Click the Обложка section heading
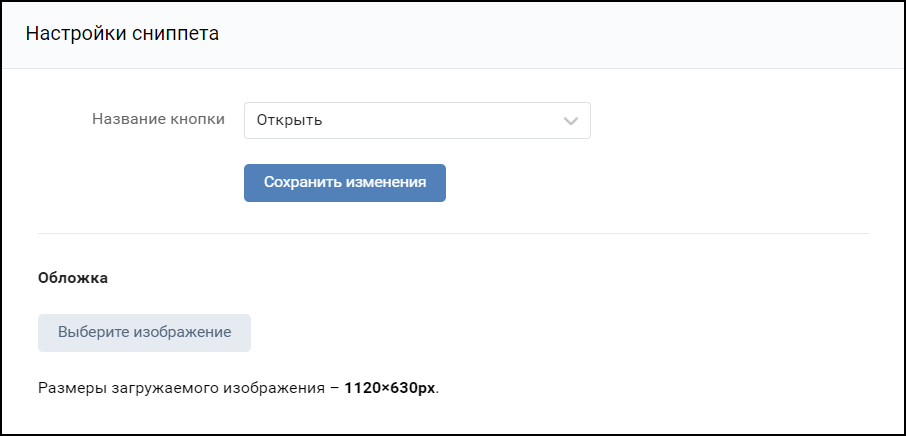Image resolution: width=906 pixels, height=436 pixels. pyautogui.click(x=73, y=278)
